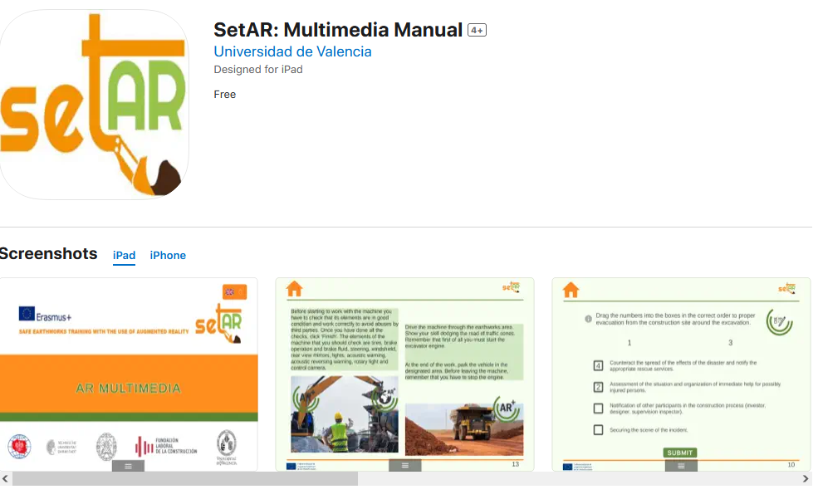This screenshot has height=504, width=818.
Task: Open the AR Multimedia title screenshot
Action: 129,374
